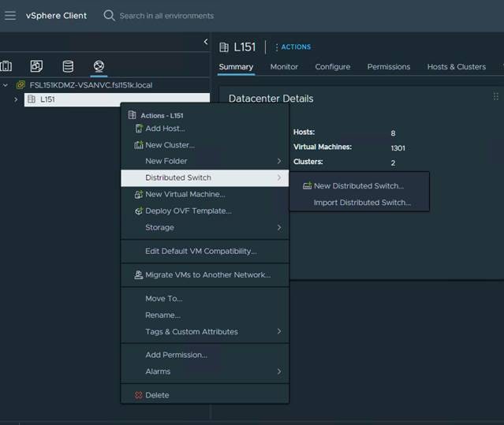The width and height of the screenshot is (504, 425).
Task: Click the Migrate VMs icon in the menu
Action: (x=139, y=275)
